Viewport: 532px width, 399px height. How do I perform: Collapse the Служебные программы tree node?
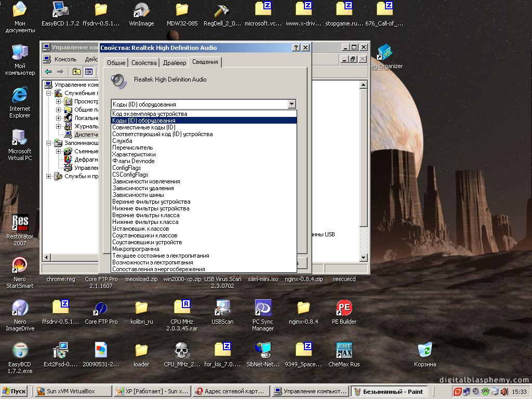pyautogui.click(x=49, y=94)
